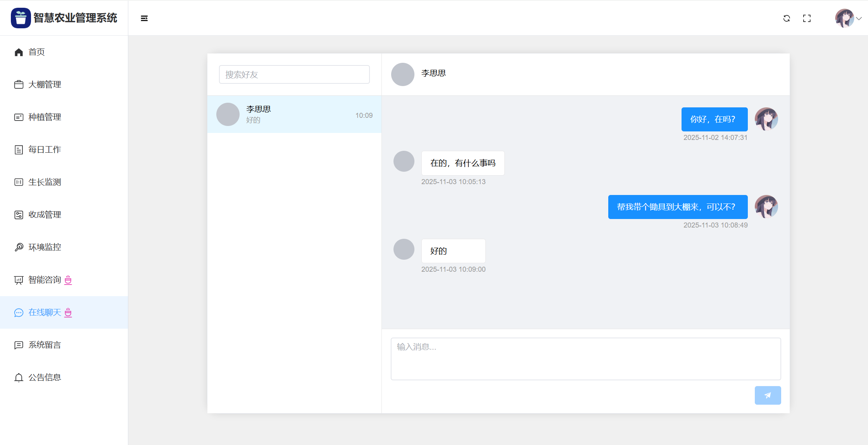The image size is (868, 445).
Task: Go to 首页 home page
Action: (x=37, y=52)
